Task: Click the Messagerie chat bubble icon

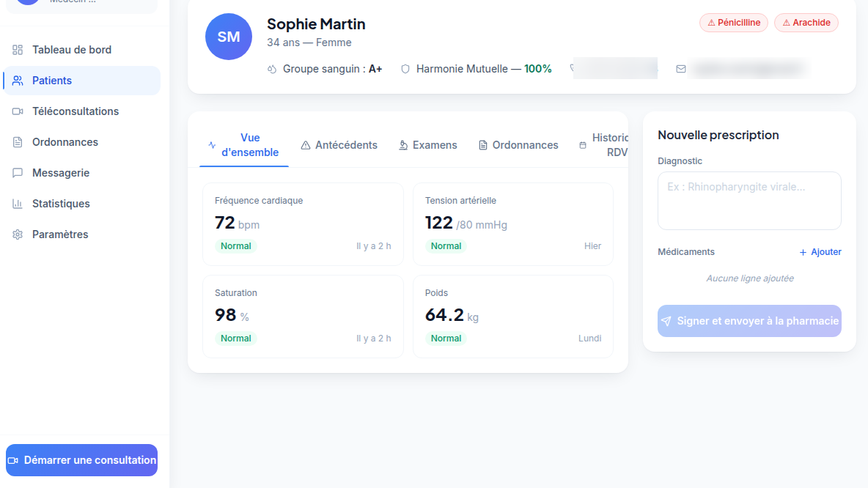Action: click(18, 173)
